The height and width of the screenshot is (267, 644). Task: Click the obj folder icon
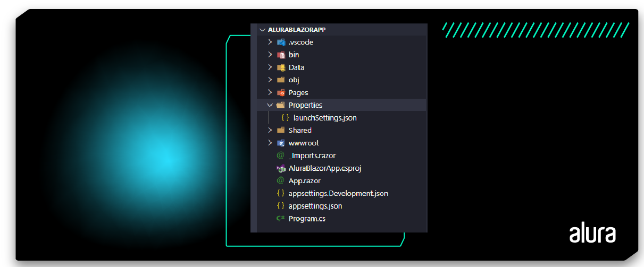point(281,80)
